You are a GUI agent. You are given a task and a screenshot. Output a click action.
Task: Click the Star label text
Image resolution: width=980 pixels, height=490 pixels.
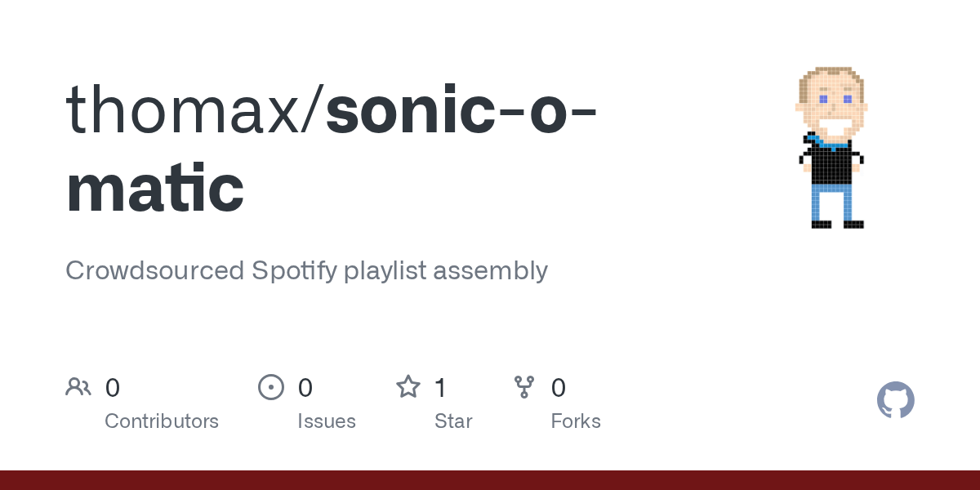point(453,421)
